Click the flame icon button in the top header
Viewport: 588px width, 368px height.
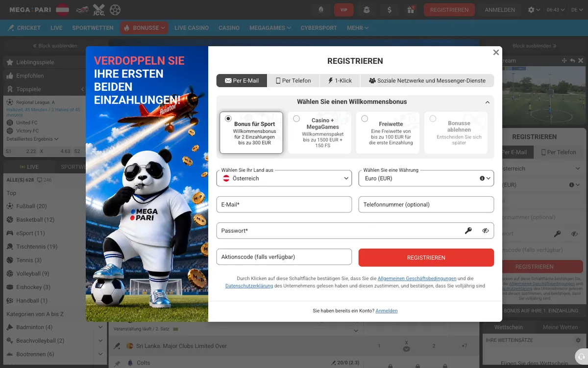[x=321, y=10]
